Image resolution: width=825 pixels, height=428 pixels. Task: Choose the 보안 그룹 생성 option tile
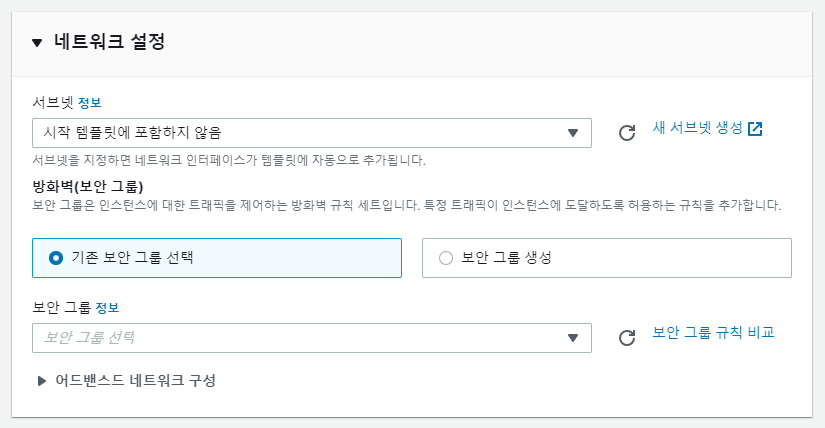tap(607, 258)
